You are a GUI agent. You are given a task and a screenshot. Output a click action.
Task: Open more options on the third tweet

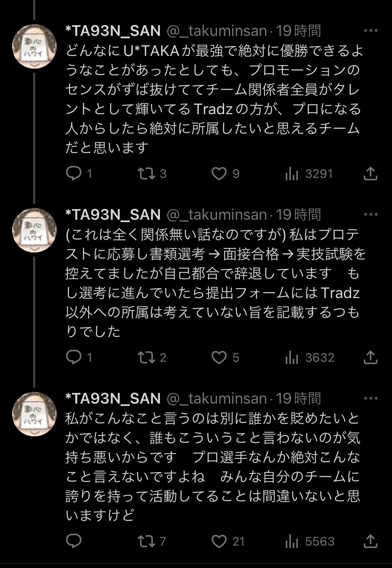click(370, 399)
